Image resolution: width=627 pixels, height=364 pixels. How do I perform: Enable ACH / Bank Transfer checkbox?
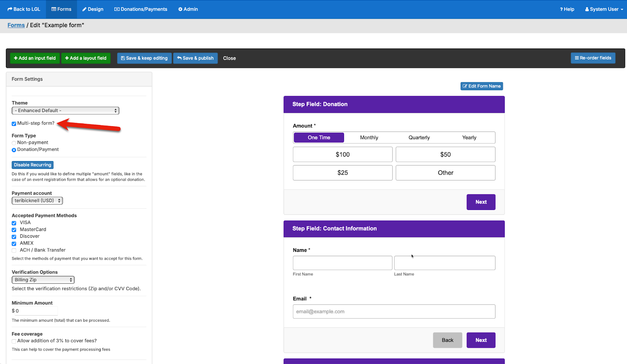[14, 250]
